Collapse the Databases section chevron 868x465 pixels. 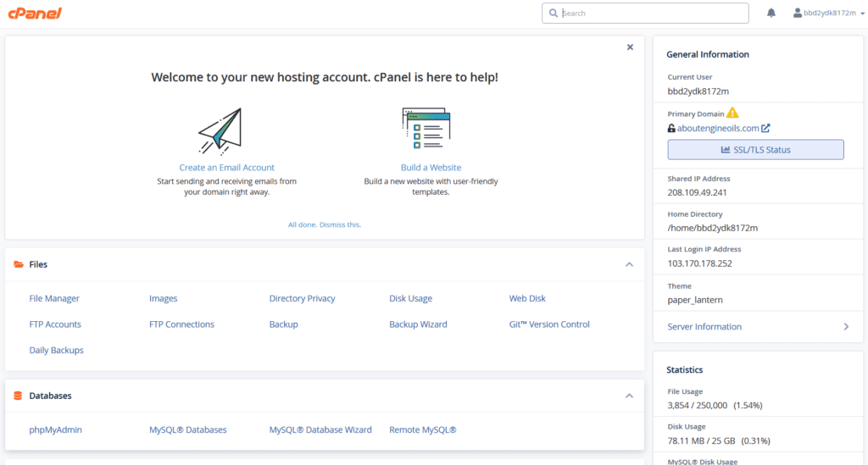coord(629,396)
